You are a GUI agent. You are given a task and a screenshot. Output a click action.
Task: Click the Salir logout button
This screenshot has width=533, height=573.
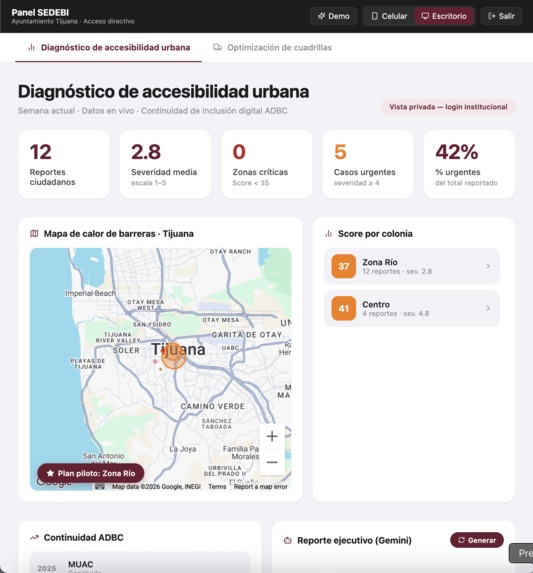pyautogui.click(x=501, y=16)
